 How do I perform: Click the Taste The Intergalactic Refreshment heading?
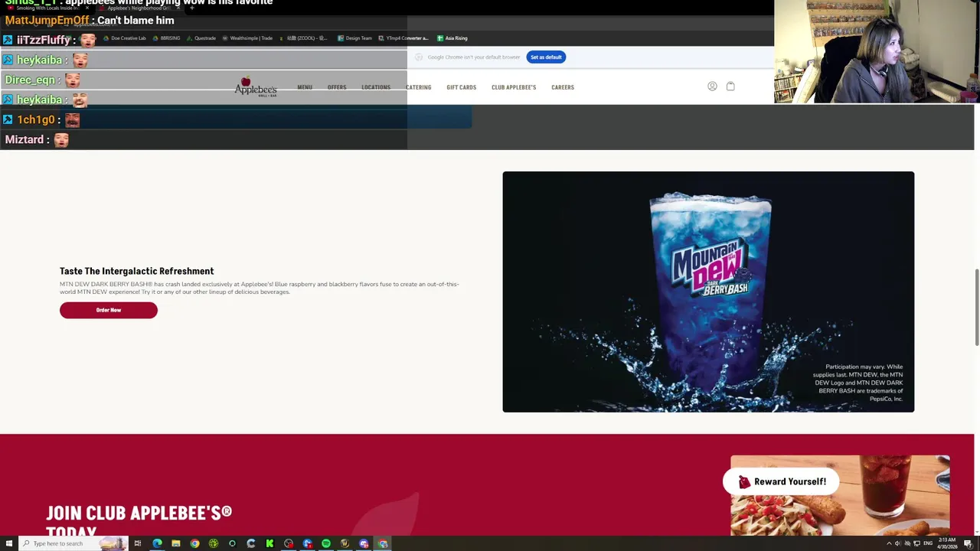[136, 271]
